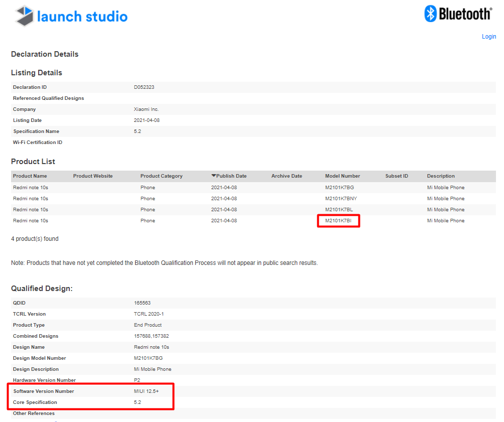
Task: Click the Mi Mobile Phone link for M2101K7BNY
Action: click(445, 198)
